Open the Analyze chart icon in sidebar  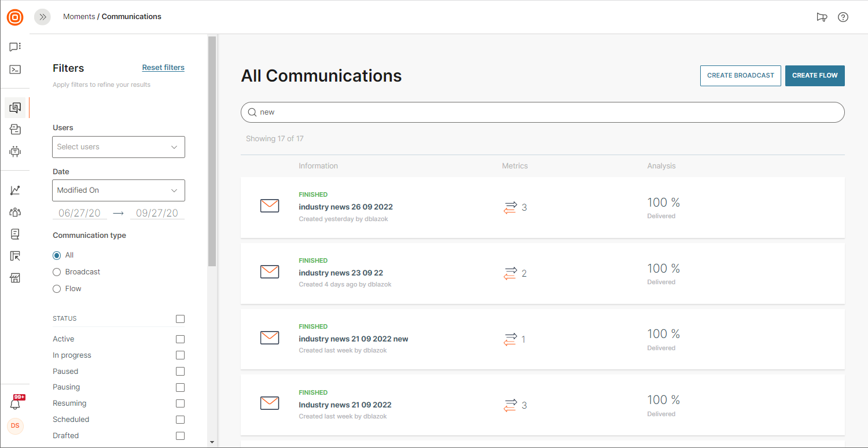tap(15, 190)
